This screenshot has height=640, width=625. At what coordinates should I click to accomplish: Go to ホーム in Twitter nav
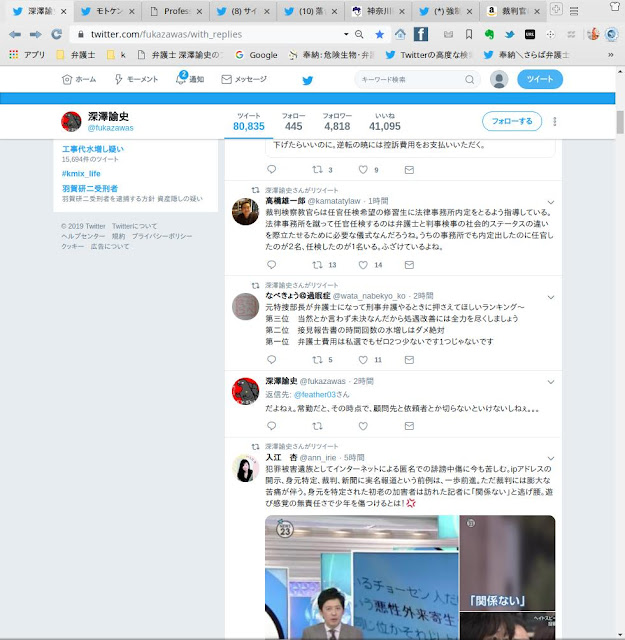point(79,79)
